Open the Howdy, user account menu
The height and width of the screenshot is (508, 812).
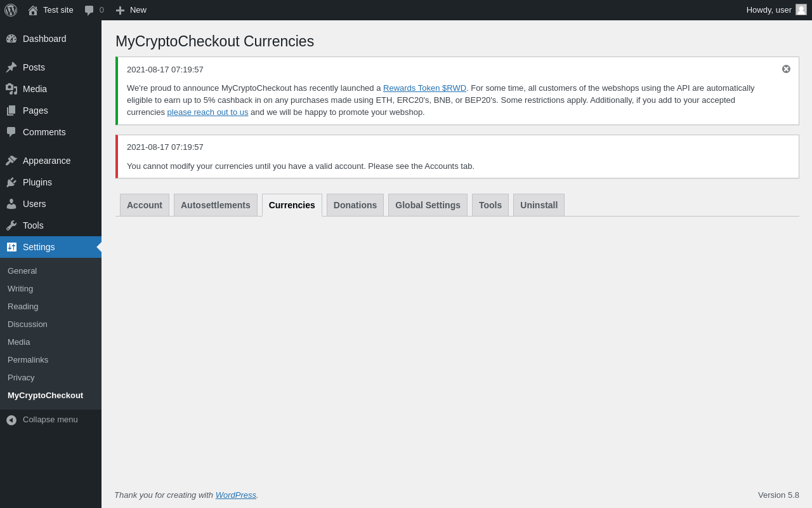coord(769,10)
